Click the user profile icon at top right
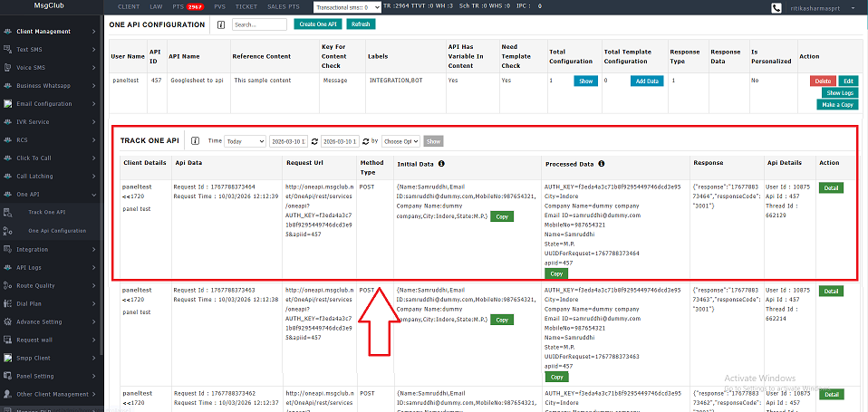Screen dimensions: 868x412 coord(776,8)
